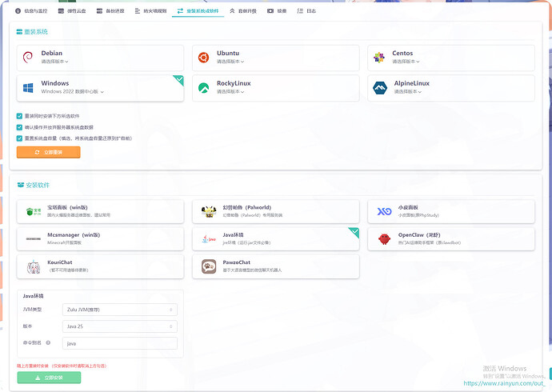Switch to the 防火墙规则 tab
The height and width of the screenshot is (392, 552).
pyautogui.click(x=150, y=11)
